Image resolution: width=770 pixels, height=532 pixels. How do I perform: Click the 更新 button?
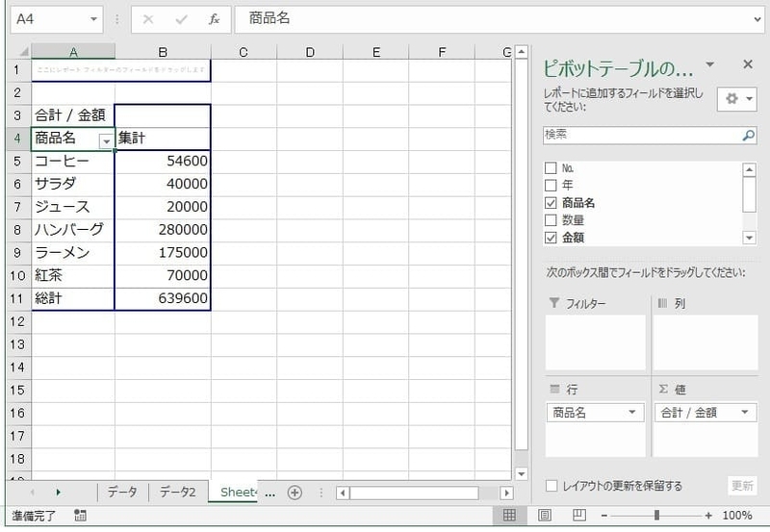click(x=741, y=486)
